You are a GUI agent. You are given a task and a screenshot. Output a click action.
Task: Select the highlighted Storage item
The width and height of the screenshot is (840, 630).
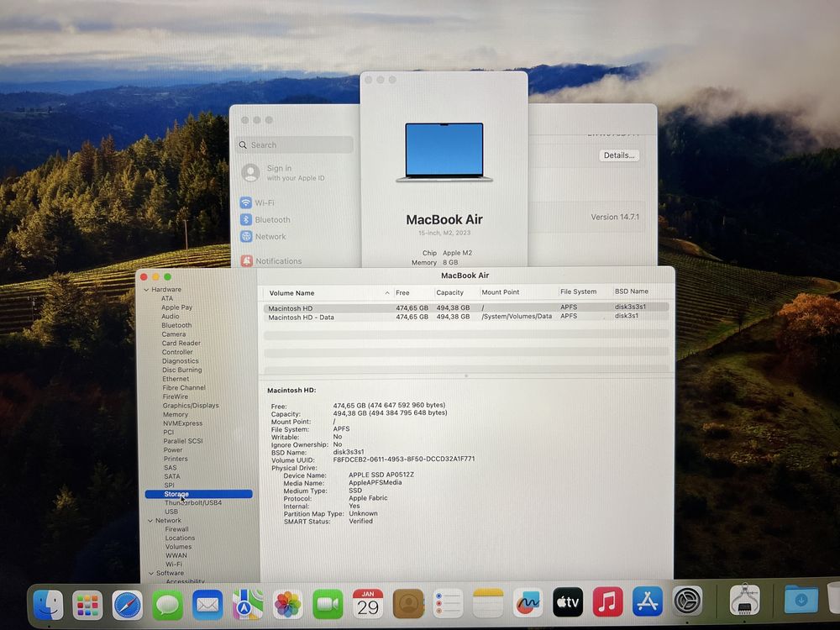tap(199, 494)
